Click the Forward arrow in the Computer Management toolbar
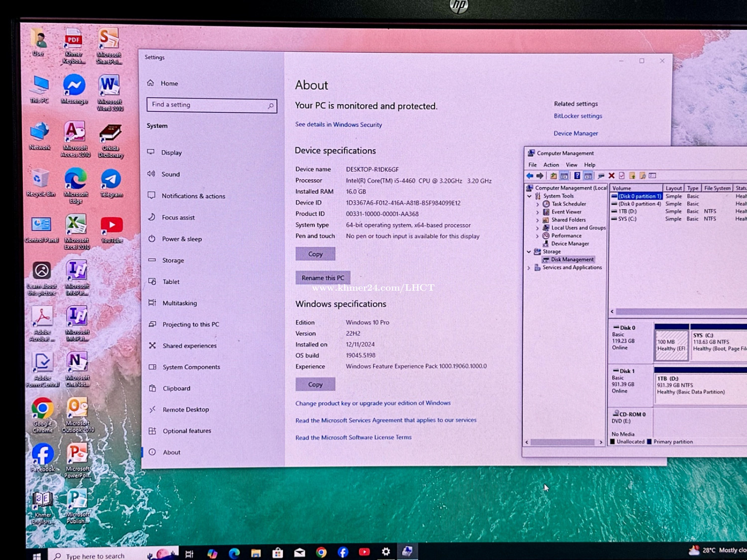 coord(540,176)
